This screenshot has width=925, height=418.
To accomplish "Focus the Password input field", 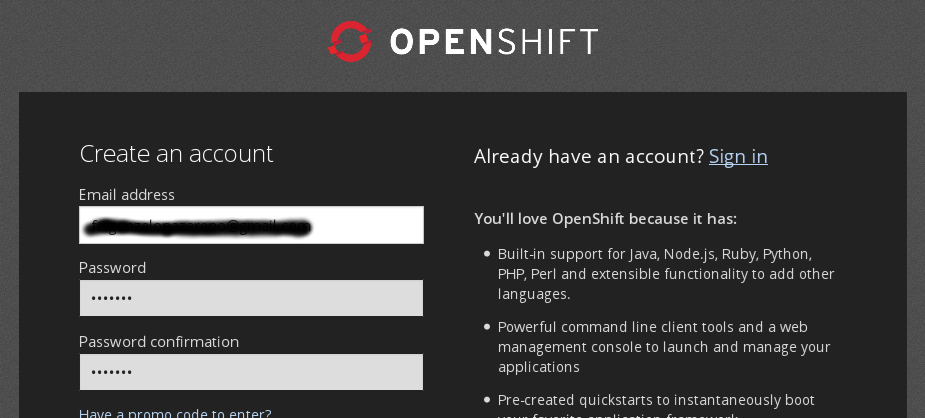I will [251, 298].
